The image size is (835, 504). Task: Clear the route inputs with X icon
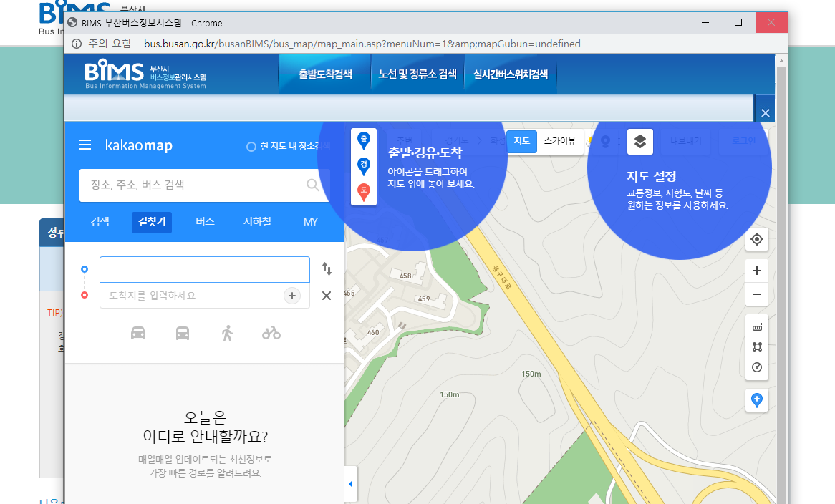pos(327,296)
